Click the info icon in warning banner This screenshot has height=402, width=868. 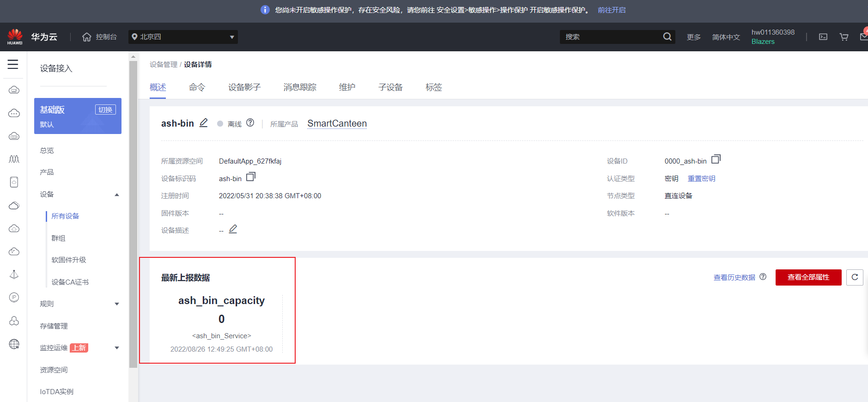coord(265,10)
